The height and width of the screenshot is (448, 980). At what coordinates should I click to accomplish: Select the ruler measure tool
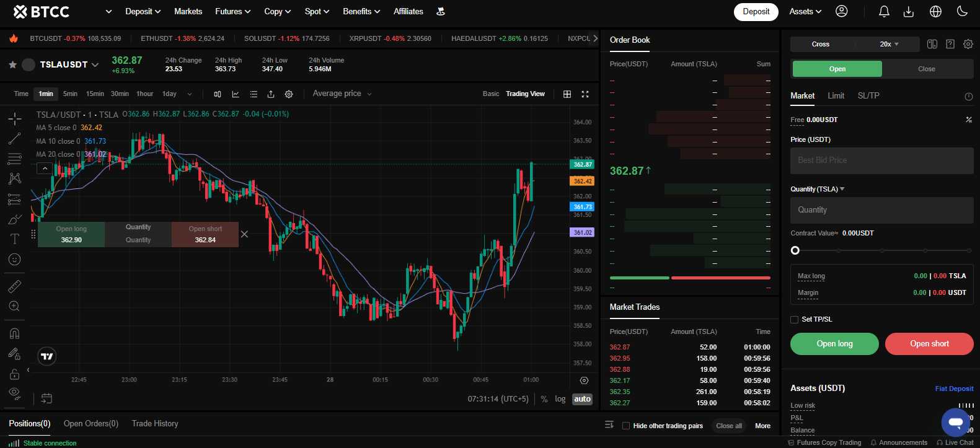[x=15, y=286]
